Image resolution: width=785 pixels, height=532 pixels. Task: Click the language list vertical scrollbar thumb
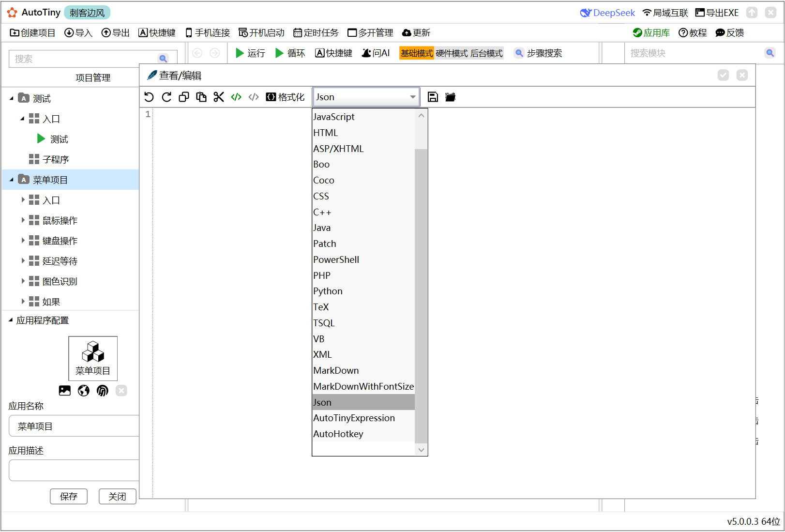coord(421,296)
